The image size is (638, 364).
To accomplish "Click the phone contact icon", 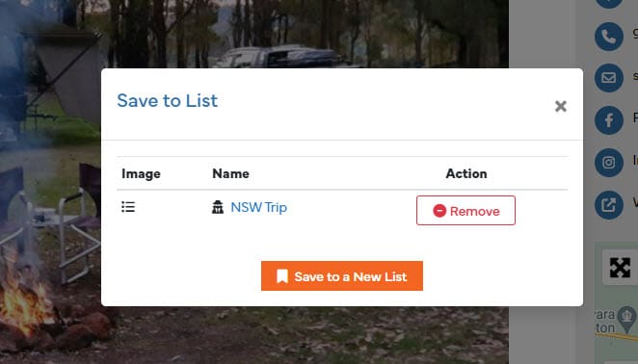I will tap(609, 37).
